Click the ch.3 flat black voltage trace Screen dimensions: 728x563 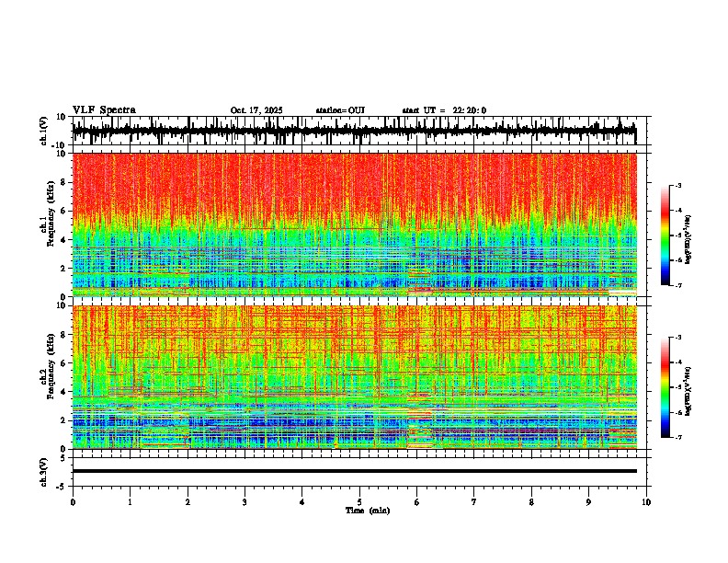pyautogui.click(x=354, y=471)
